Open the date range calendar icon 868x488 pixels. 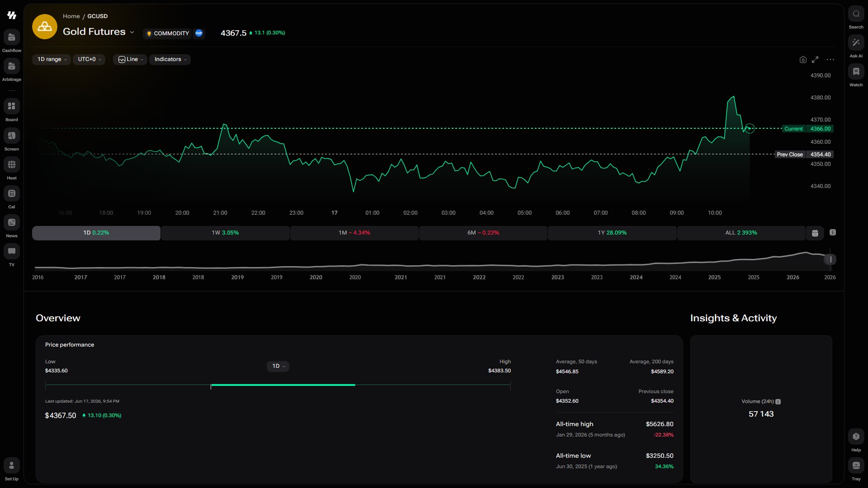815,233
